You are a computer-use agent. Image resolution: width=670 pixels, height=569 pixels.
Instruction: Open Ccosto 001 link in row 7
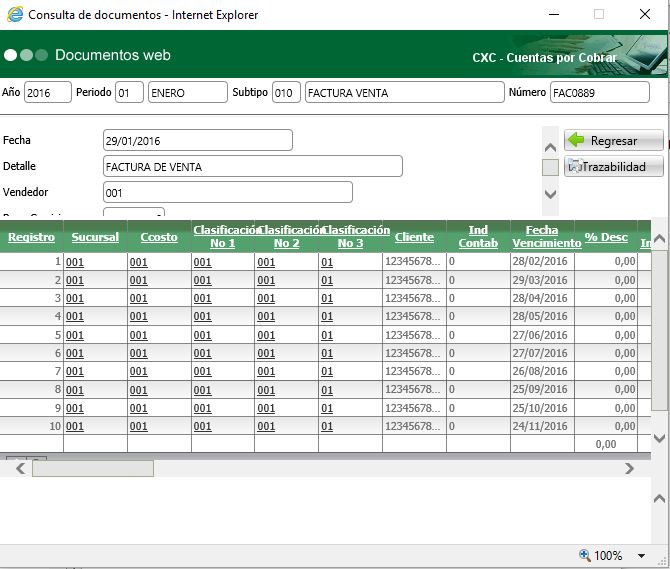[138, 372]
